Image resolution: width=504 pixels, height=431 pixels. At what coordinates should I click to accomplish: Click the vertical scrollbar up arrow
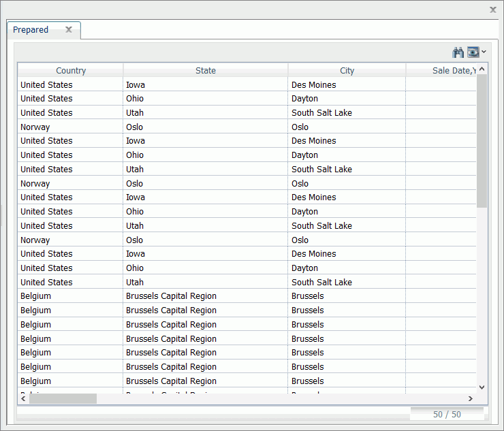[x=482, y=69]
